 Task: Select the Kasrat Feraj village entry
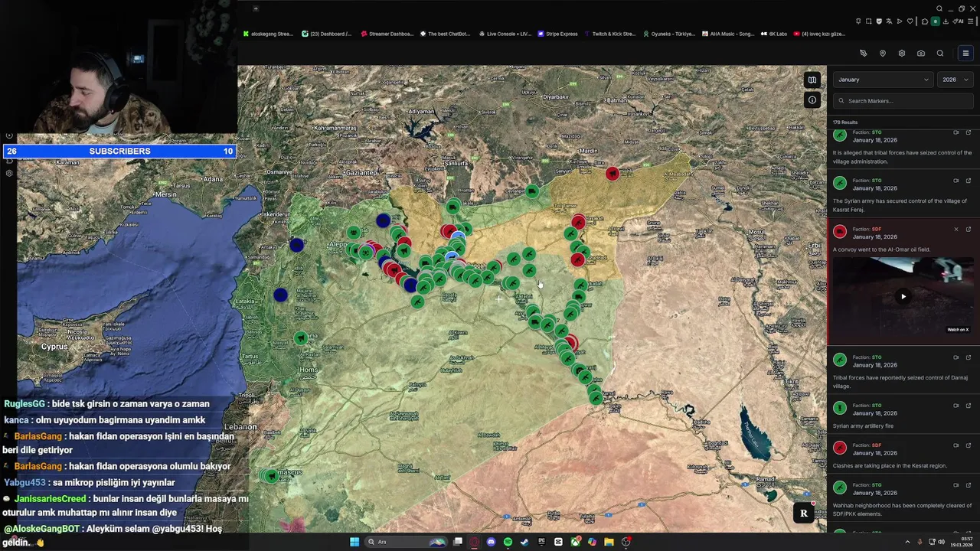pos(903,194)
